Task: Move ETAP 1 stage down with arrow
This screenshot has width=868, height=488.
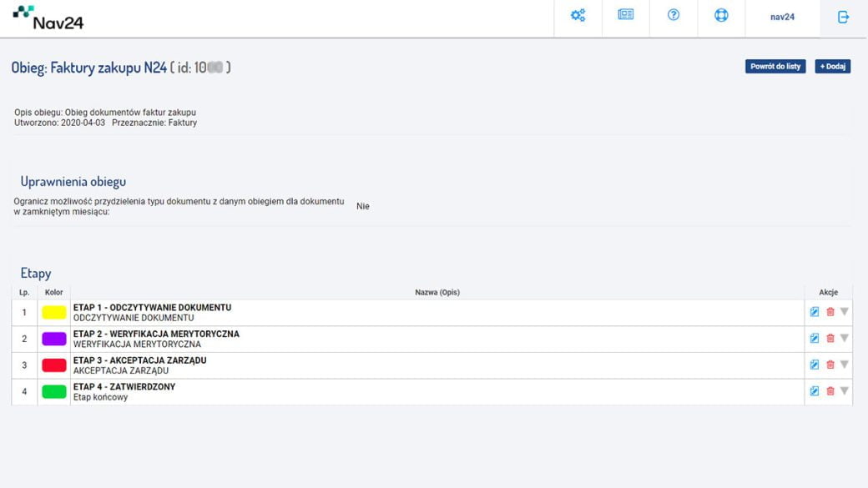Action: [x=844, y=311]
